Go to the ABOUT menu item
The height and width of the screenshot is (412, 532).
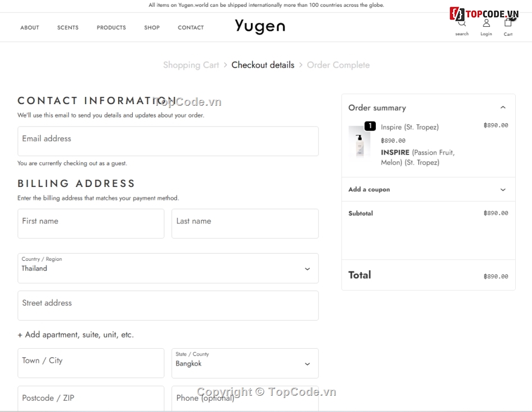(x=30, y=27)
